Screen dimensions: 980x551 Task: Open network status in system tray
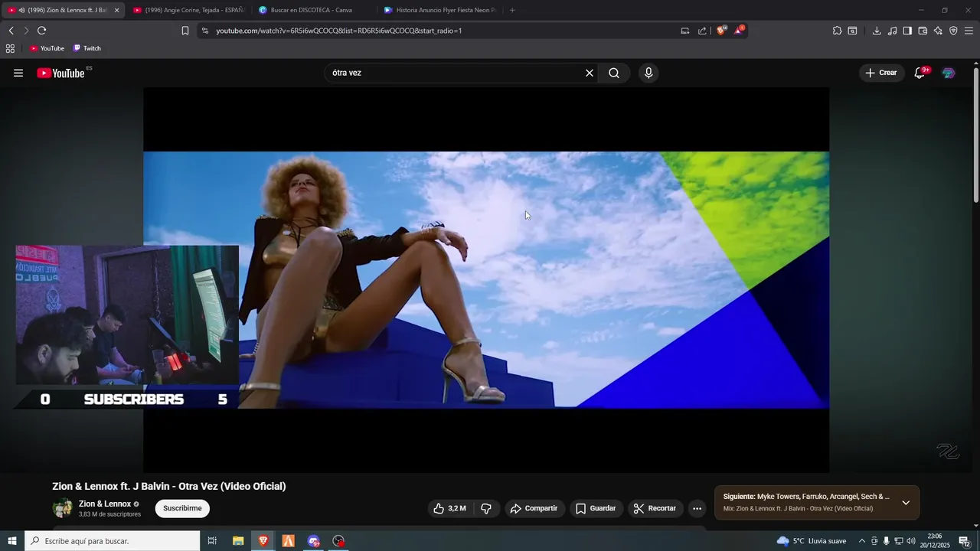899,541
